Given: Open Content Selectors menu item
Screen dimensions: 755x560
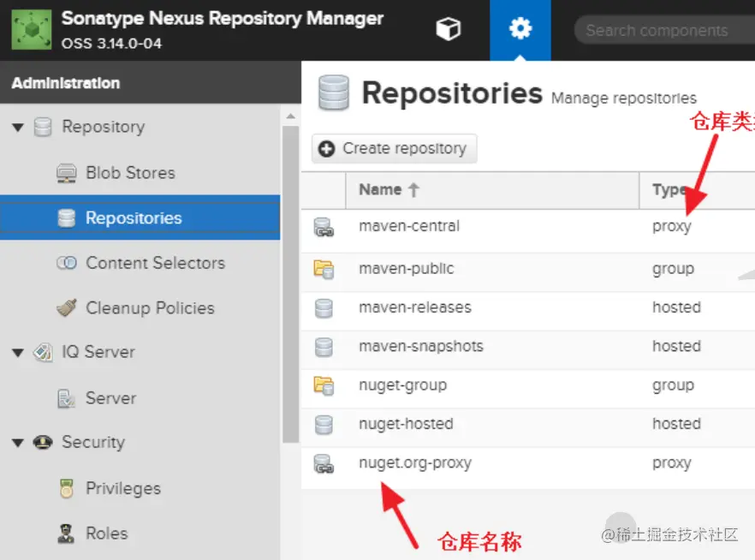Looking at the screenshot, I should [x=140, y=263].
